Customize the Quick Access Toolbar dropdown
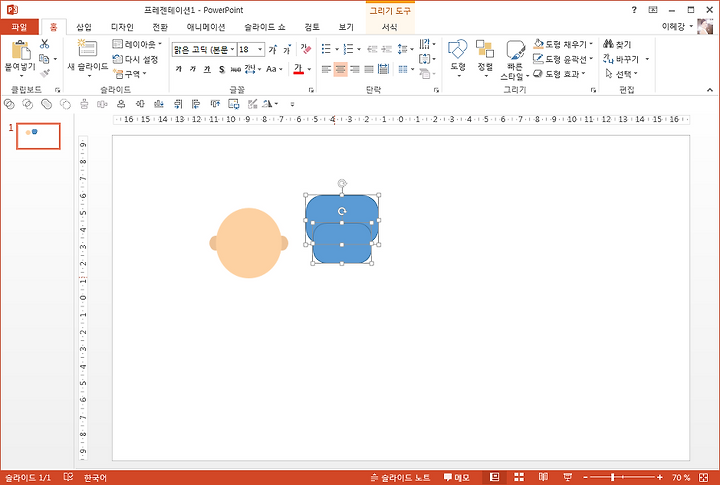The width and height of the screenshot is (720, 485). coord(292,104)
